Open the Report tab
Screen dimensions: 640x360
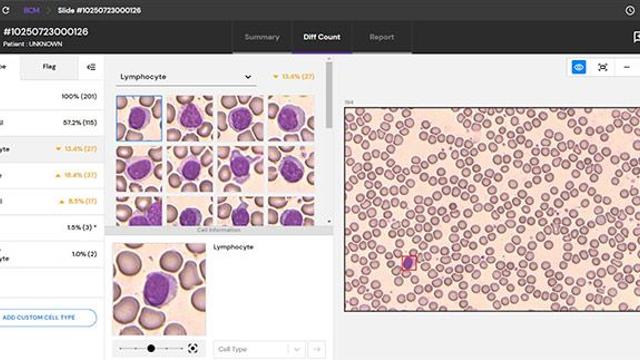[x=382, y=37]
